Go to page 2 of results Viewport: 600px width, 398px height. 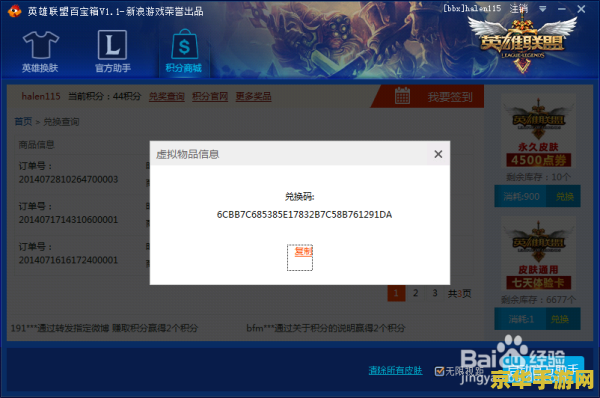pyautogui.click(x=416, y=294)
